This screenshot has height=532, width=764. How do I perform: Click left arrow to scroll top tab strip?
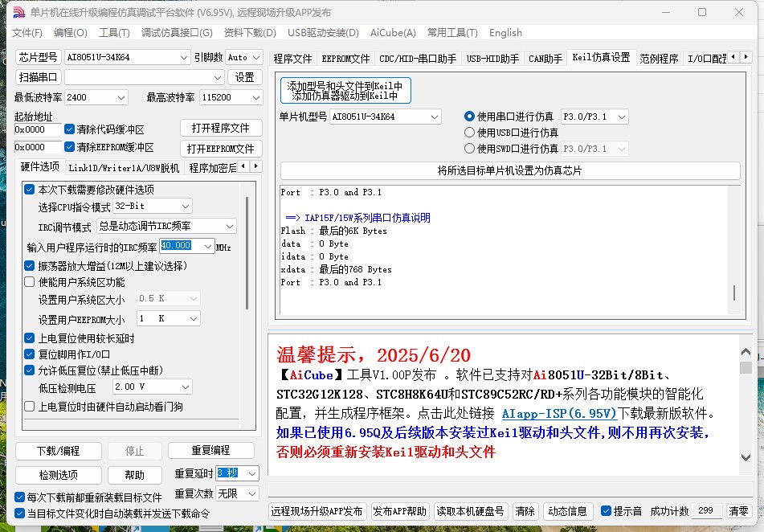pyautogui.click(x=733, y=57)
